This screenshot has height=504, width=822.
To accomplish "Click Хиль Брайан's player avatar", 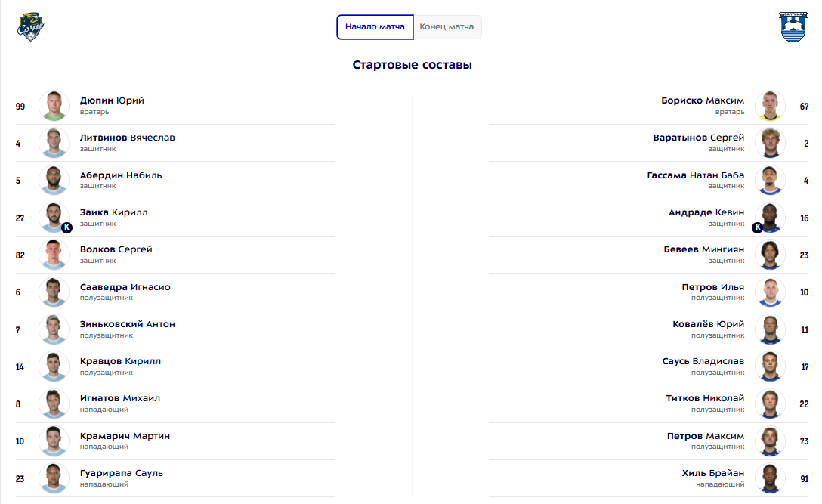I will click(770, 478).
